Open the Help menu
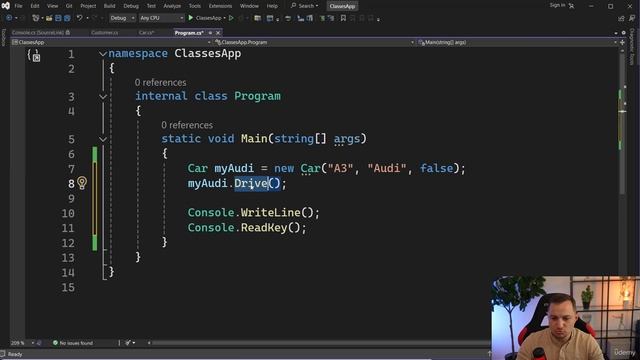The height and width of the screenshot is (360, 640). [x=272, y=6]
